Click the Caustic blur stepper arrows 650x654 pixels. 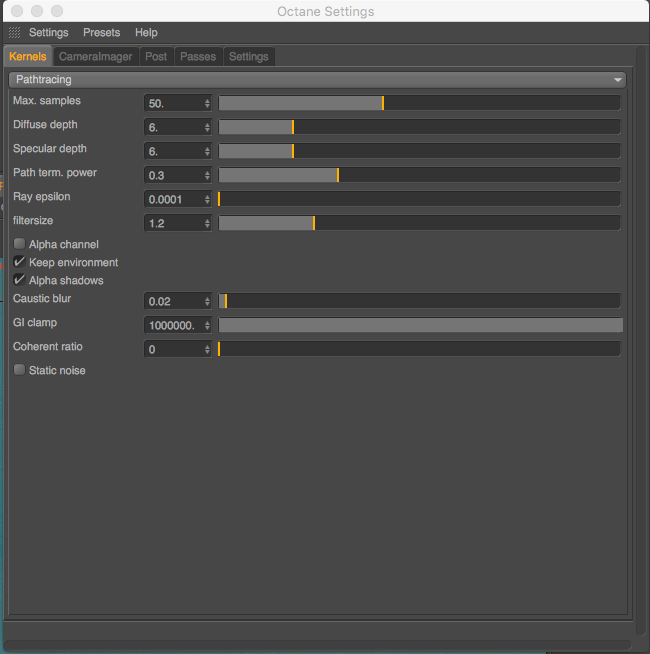click(207, 301)
